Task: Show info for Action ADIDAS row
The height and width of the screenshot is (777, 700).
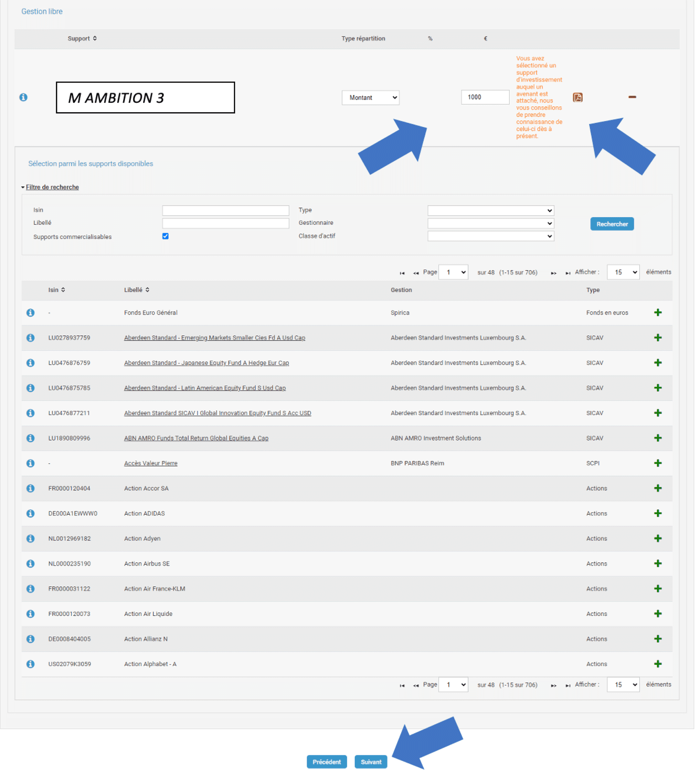Action: pyautogui.click(x=30, y=513)
